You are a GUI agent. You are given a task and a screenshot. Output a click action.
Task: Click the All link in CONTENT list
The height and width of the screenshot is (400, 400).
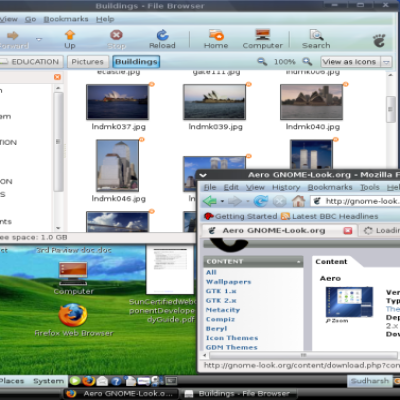click(x=211, y=272)
